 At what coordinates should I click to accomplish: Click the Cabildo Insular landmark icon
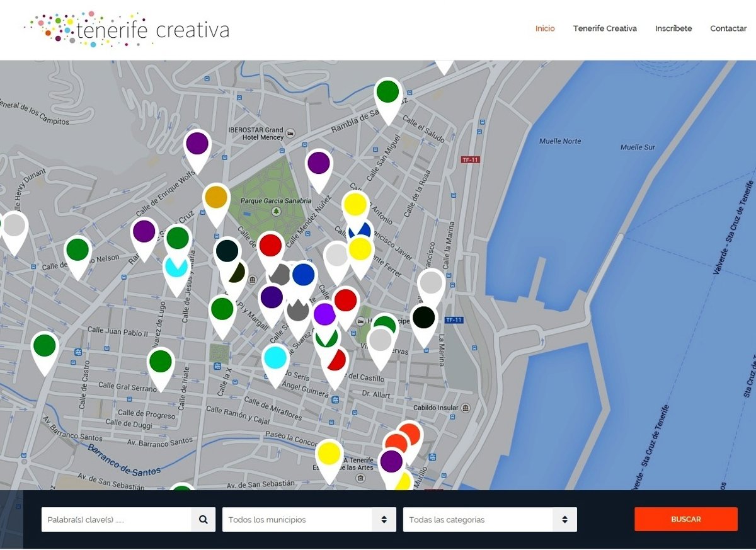(x=466, y=408)
